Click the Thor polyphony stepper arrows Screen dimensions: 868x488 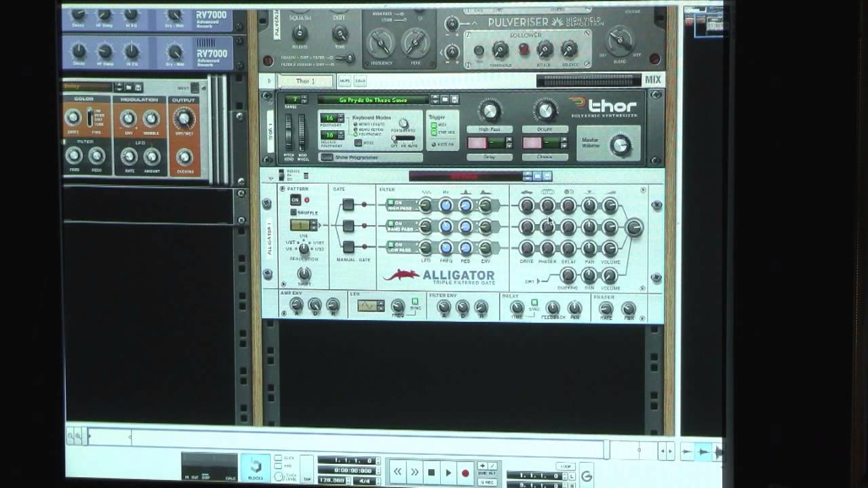tap(341, 118)
